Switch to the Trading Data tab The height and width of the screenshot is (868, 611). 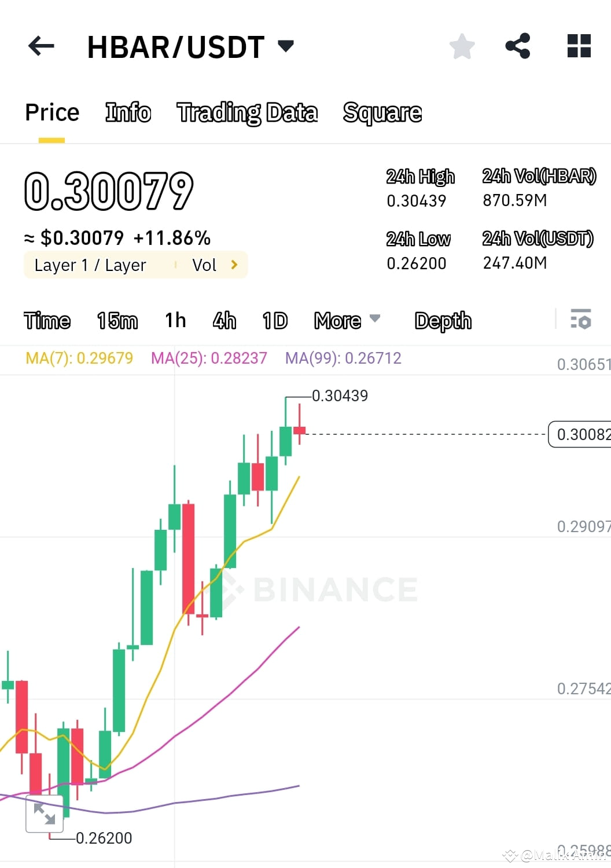[x=247, y=112]
